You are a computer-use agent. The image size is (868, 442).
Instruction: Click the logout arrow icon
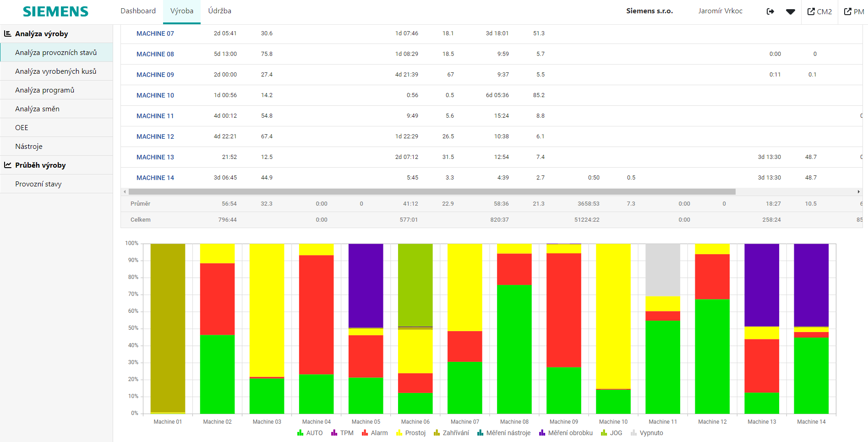pyautogui.click(x=770, y=11)
